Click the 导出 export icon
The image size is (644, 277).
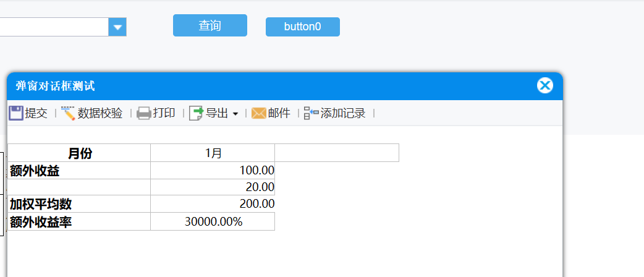[x=196, y=113]
